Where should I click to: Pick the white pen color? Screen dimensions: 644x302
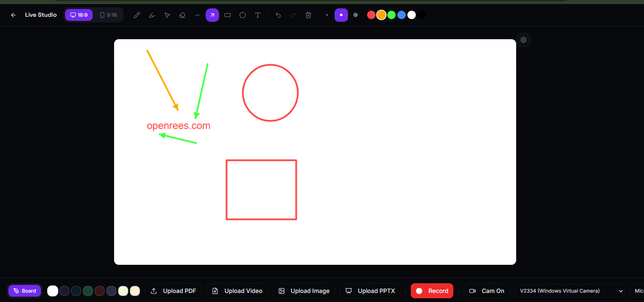tap(411, 15)
